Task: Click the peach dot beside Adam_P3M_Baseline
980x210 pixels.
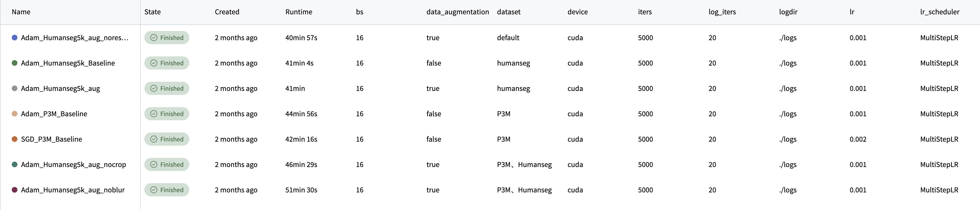Action: (x=14, y=113)
